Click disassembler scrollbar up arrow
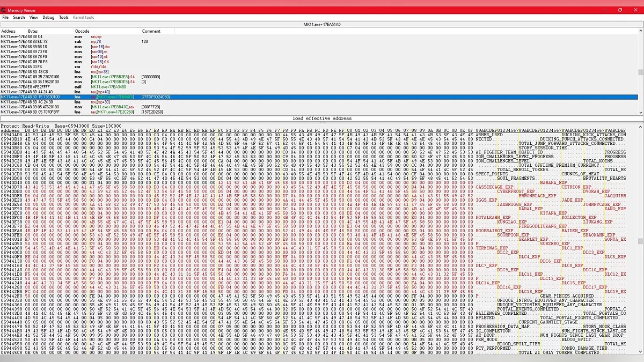Screen dimensions: 644x362 click(x=640, y=31)
